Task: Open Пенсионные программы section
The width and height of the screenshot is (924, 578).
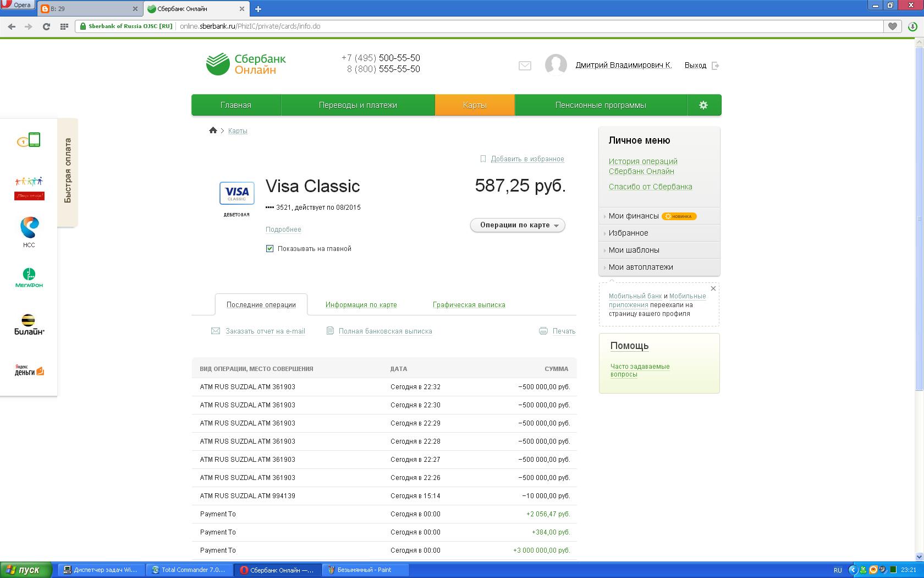Action: coord(601,105)
